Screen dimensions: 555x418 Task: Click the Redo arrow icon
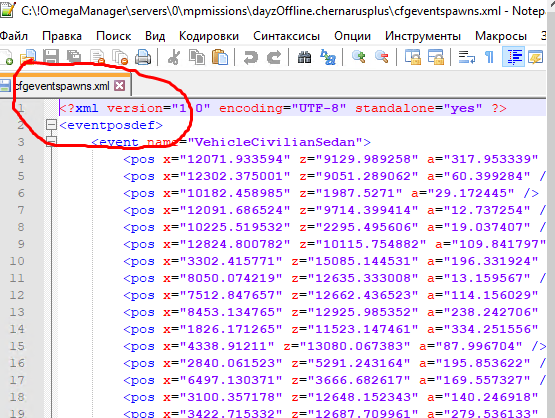(274, 57)
